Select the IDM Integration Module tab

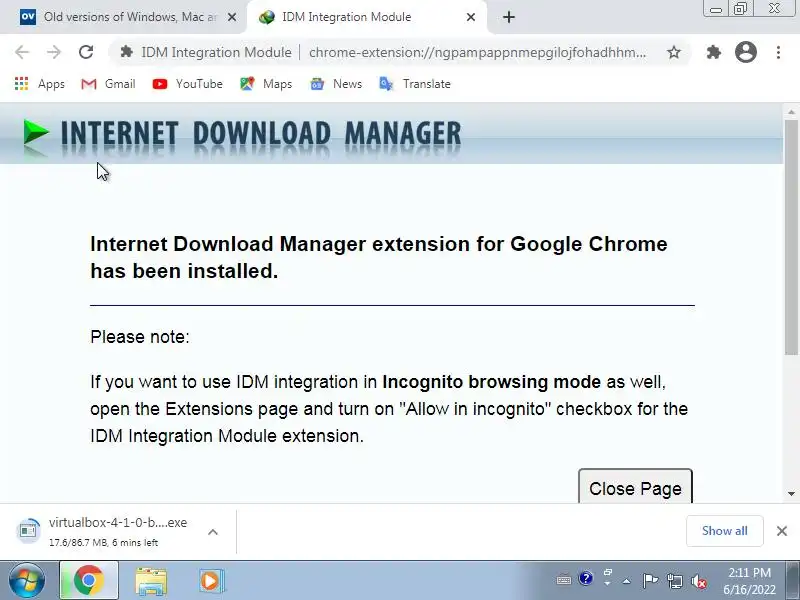(365, 17)
